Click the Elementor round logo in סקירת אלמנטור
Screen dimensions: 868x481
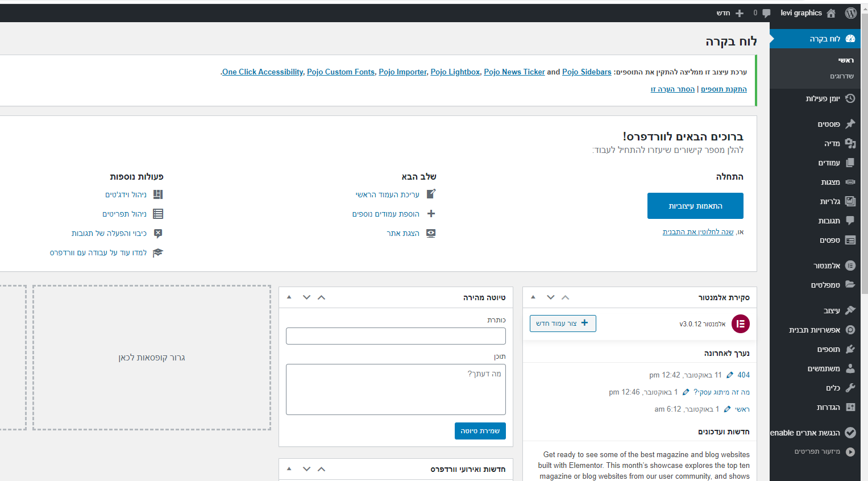(x=740, y=324)
